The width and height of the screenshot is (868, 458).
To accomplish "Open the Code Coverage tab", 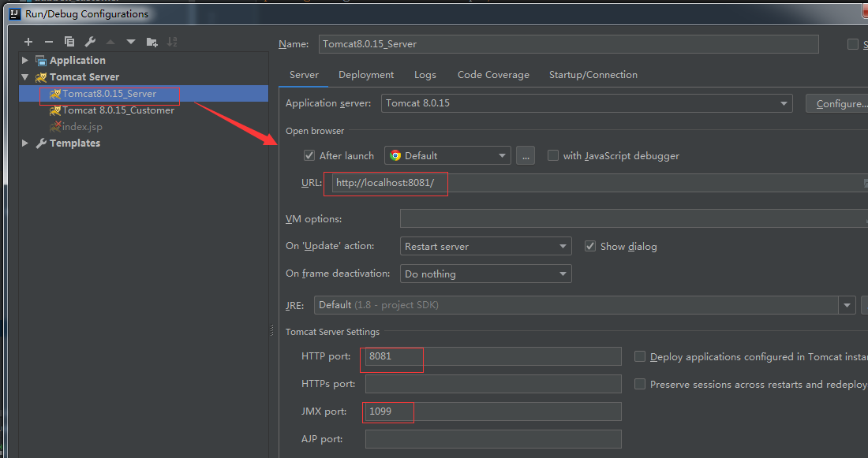I will click(x=493, y=75).
